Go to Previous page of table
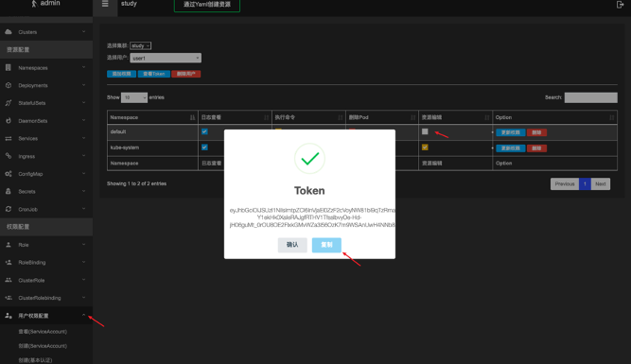The image size is (631, 364). click(x=565, y=183)
